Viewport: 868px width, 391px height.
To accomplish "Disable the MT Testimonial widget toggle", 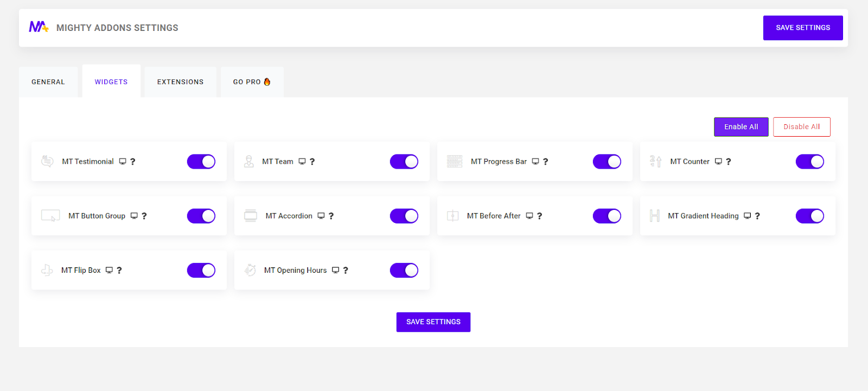I will coord(201,162).
